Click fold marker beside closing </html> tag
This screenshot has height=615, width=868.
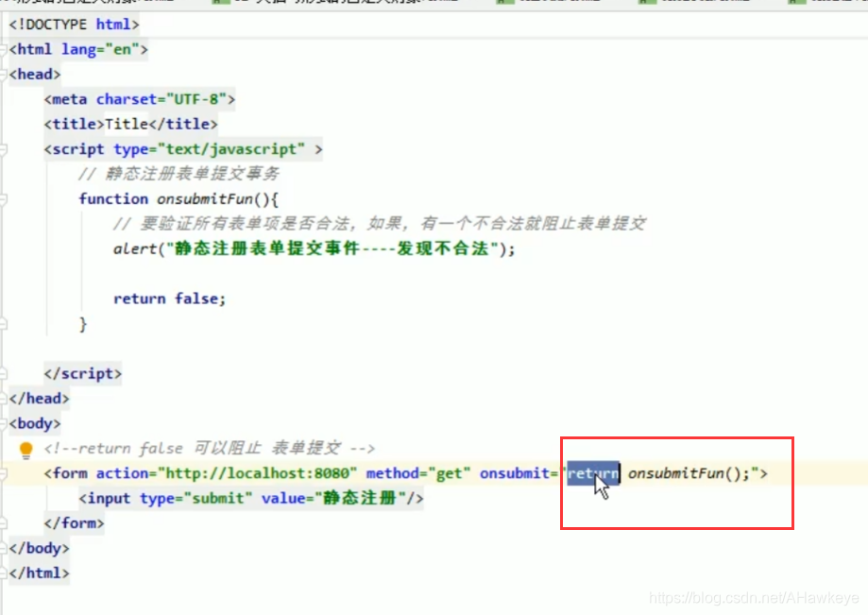click(3, 572)
